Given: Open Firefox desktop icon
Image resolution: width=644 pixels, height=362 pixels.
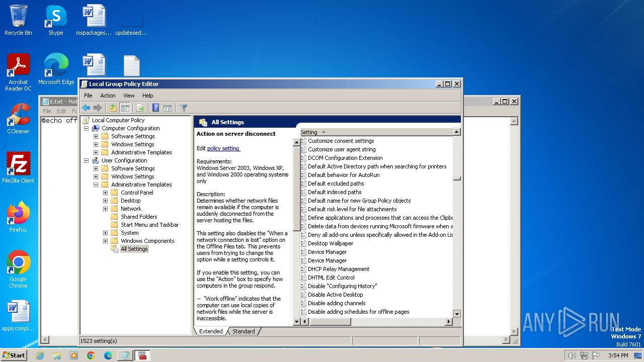Looking at the screenshot, I should [18, 217].
